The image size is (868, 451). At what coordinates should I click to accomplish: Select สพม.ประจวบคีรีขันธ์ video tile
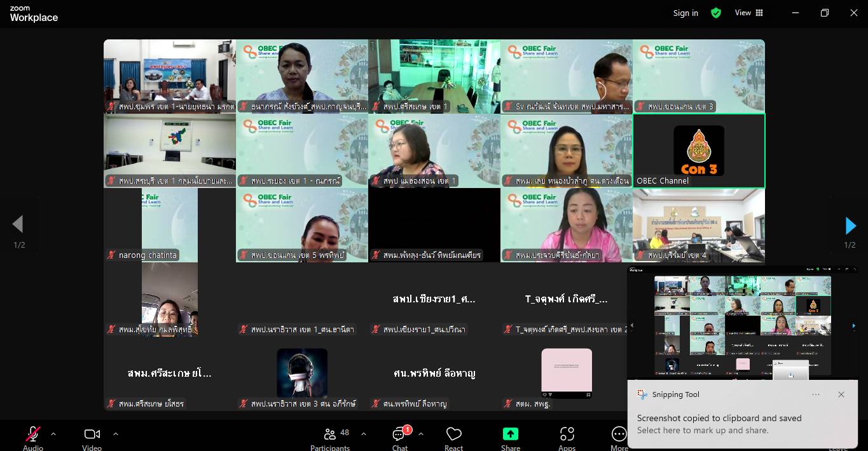click(x=567, y=225)
